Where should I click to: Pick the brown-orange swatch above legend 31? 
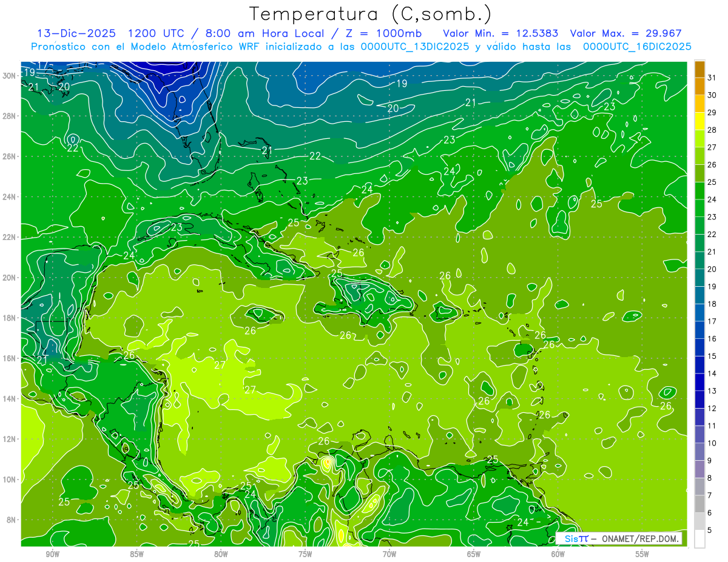[x=699, y=69]
